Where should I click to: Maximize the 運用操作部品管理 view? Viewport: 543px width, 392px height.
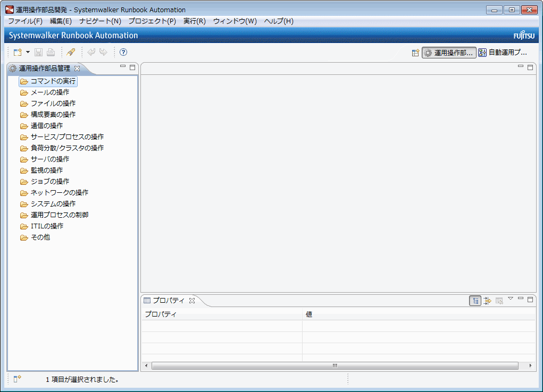coord(132,67)
